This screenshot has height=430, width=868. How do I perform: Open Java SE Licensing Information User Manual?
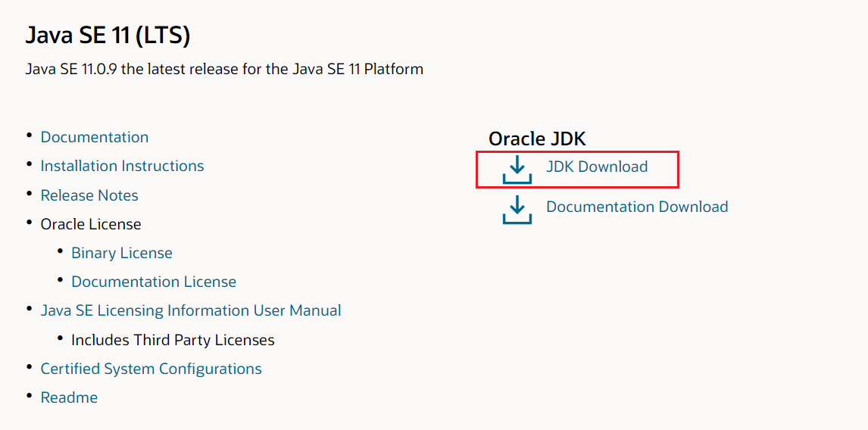(191, 310)
